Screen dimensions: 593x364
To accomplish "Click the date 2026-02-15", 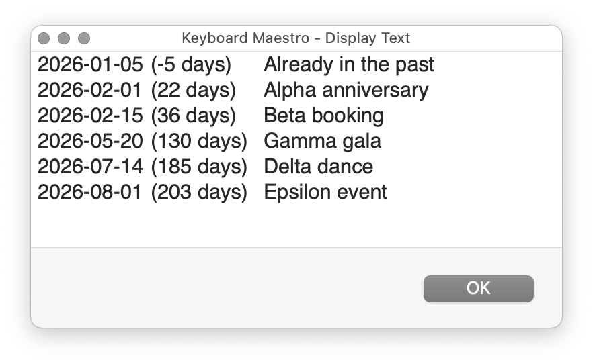I will tap(90, 116).
